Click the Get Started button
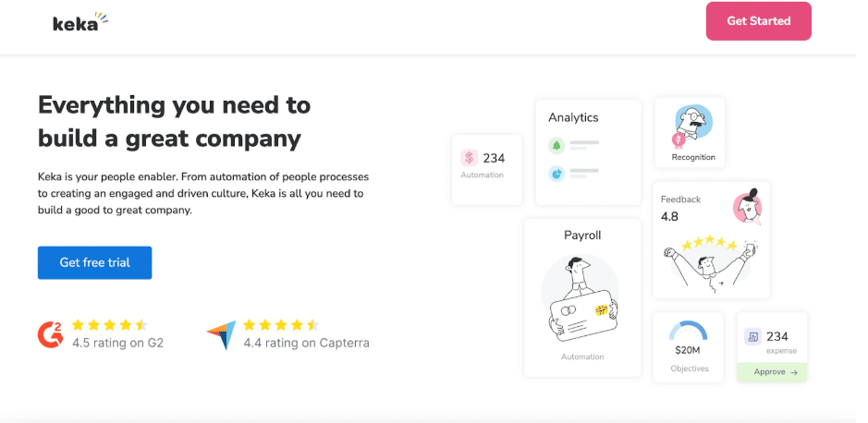Viewport: 868px width, 423px height. tap(758, 21)
